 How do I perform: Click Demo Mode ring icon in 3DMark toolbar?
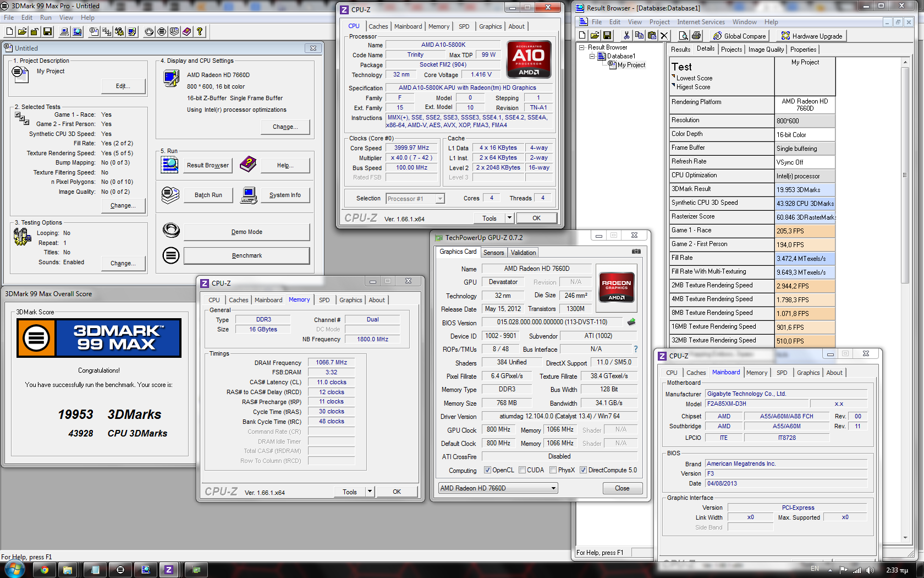pyautogui.click(x=149, y=31)
